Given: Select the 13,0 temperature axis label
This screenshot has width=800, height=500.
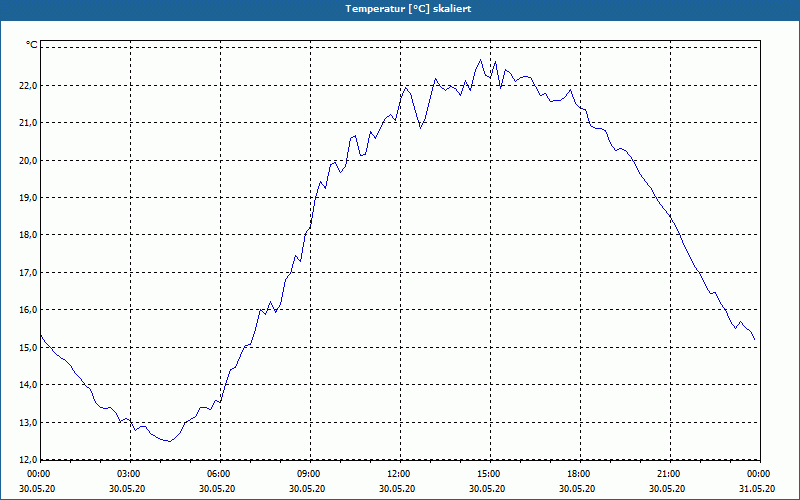Looking at the screenshot, I should pos(29,423).
